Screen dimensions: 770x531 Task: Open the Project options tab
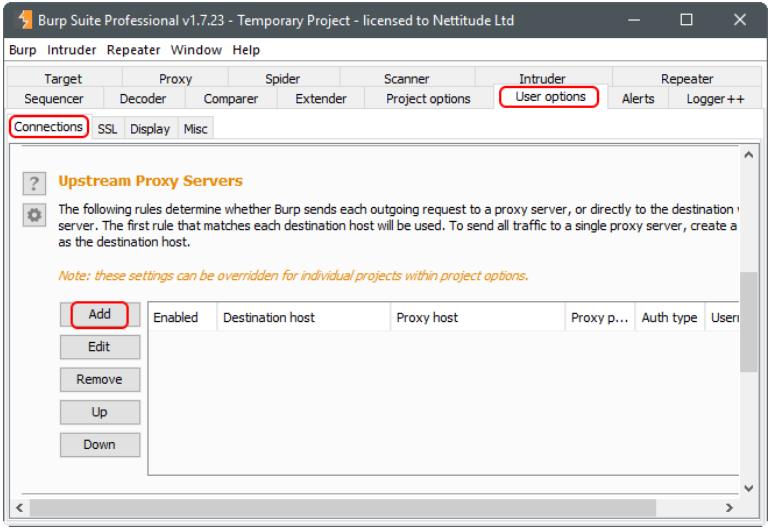[428, 99]
